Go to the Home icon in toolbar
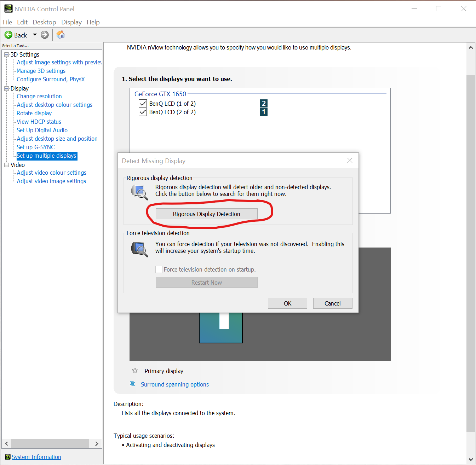476x465 pixels. click(x=61, y=34)
